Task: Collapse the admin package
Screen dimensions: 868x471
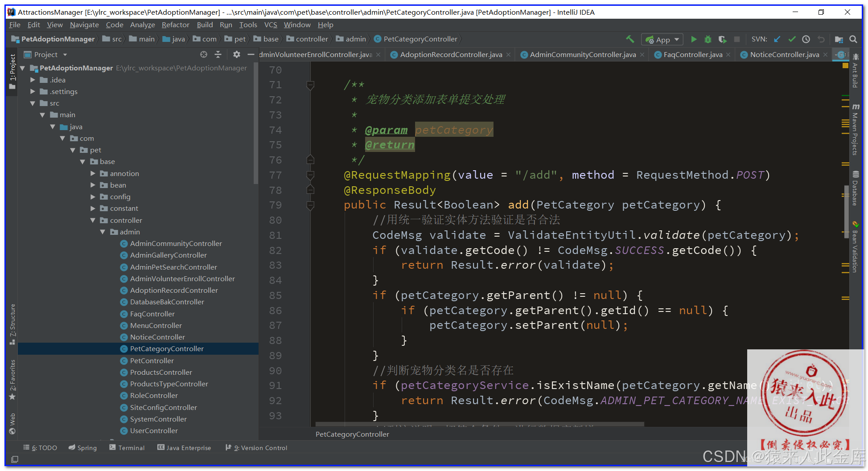Action: tap(103, 232)
